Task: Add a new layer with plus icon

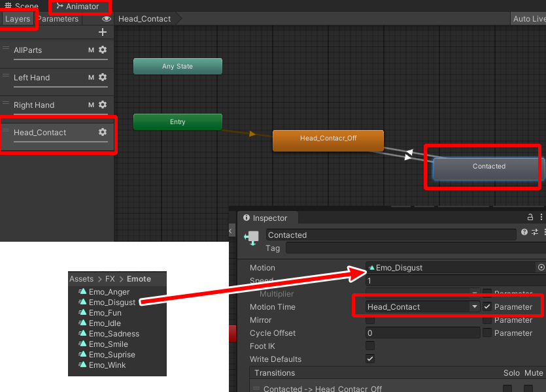Action: (102, 32)
